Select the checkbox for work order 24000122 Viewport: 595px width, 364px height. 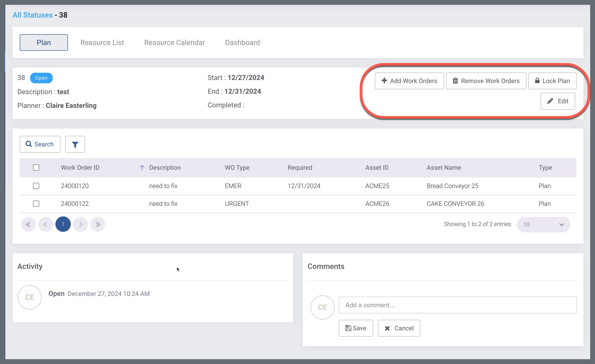coord(36,204)
